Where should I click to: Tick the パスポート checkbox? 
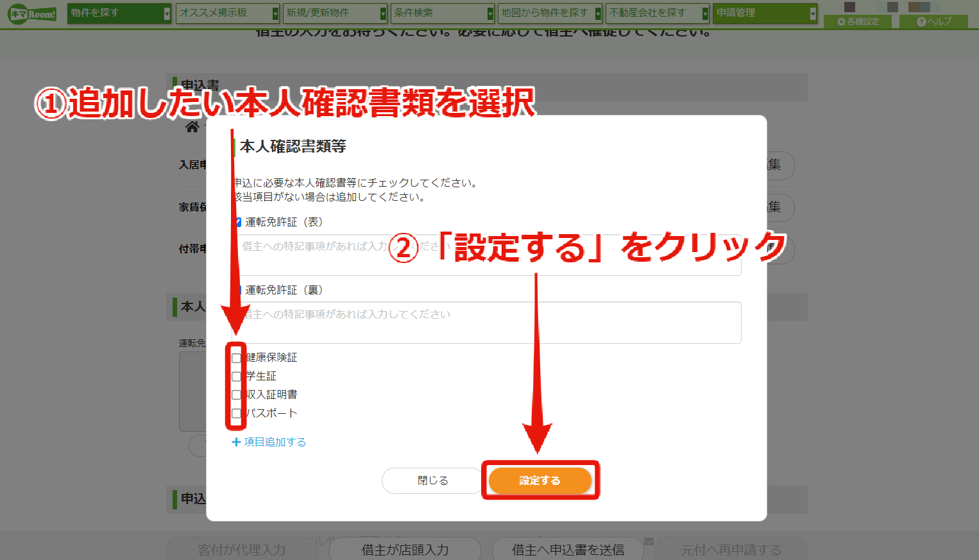pyautogui.click(x=236, y=414)
